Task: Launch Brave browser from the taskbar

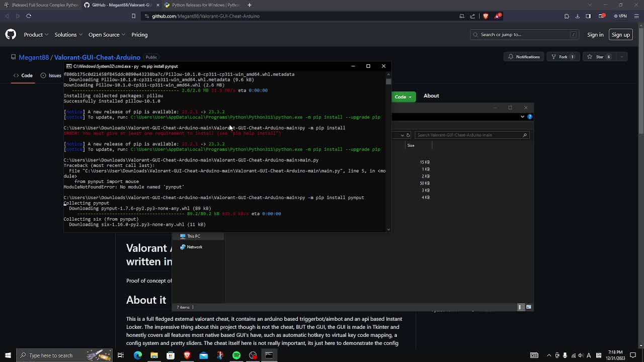Action: point(187,355)
